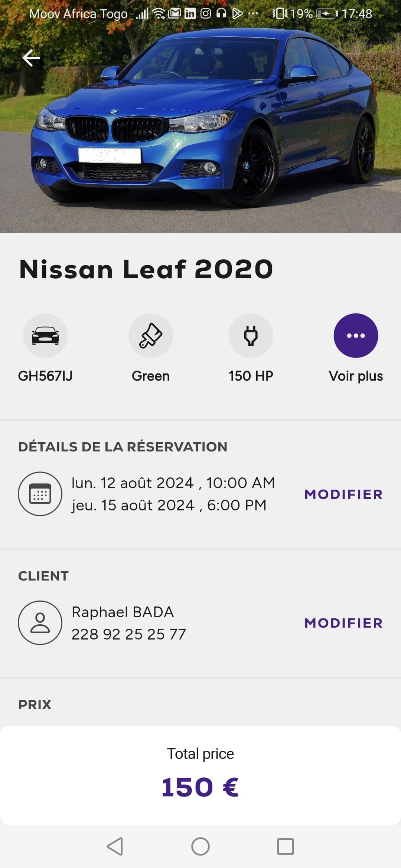Tap the reservation calendar icon

pos(40,494)
